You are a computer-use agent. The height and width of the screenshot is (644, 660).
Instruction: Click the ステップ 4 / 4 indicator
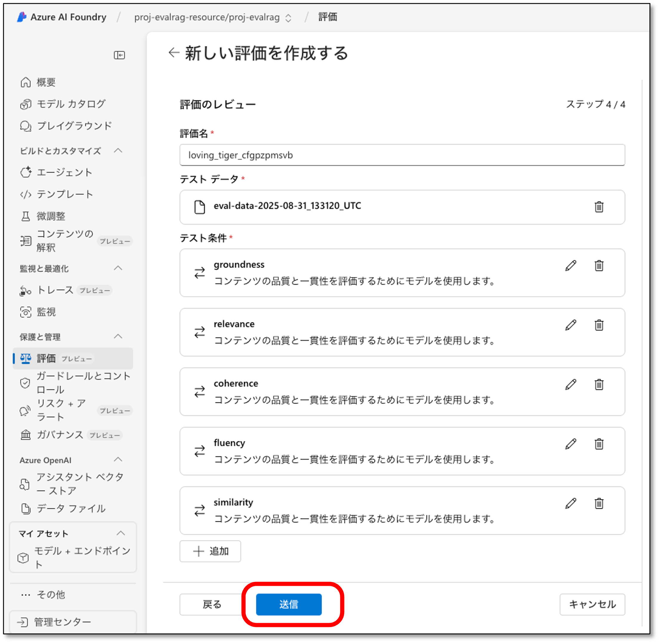coord(596,104)
